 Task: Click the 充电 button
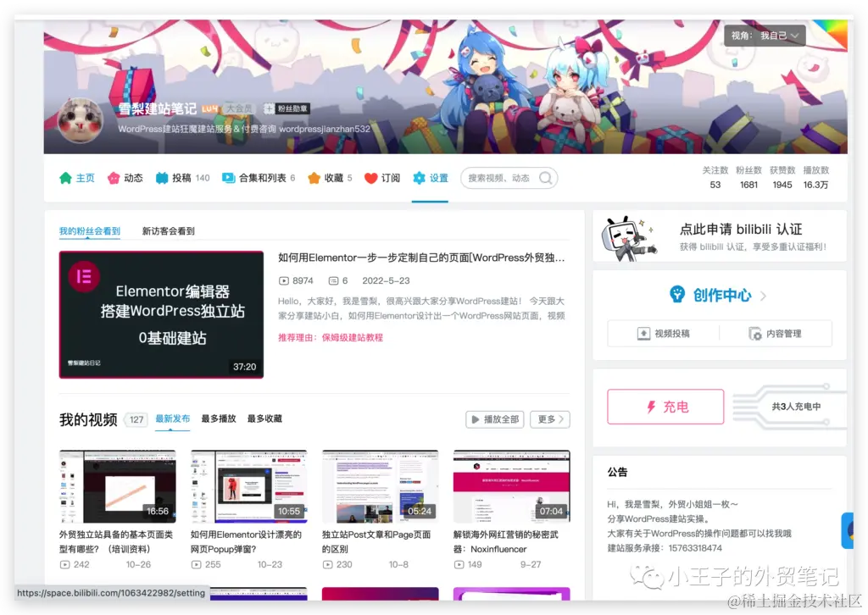(x=665, y=407)
